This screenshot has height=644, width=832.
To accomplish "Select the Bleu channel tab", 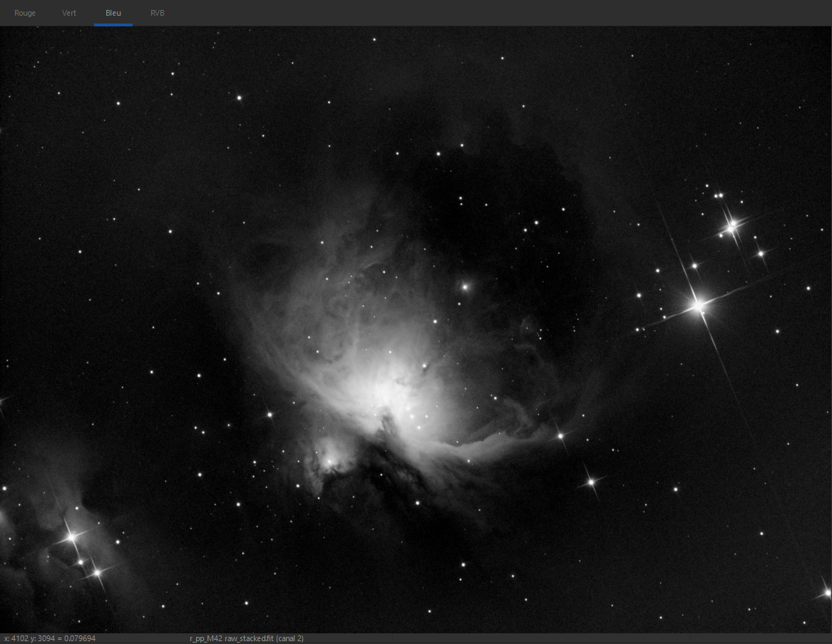I will point(113,13).
